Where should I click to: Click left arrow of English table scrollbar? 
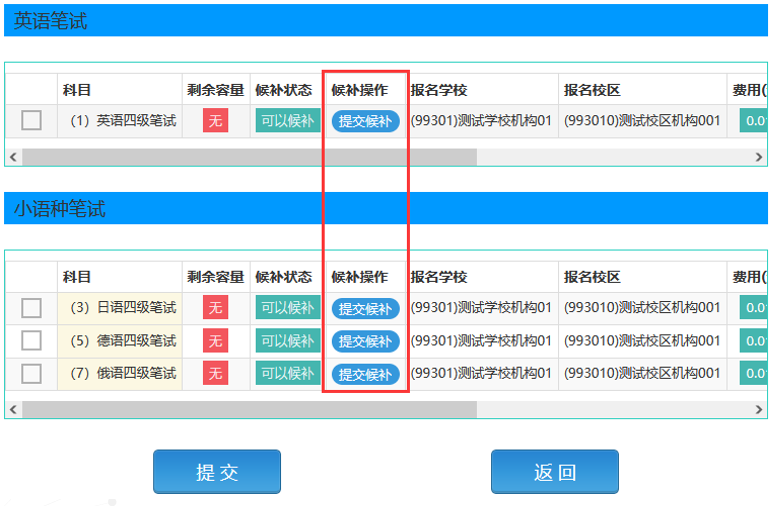[x=13, y=157]
